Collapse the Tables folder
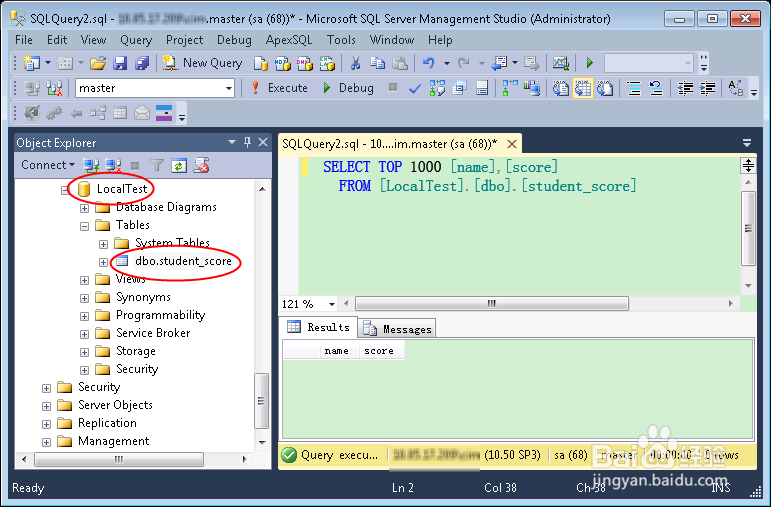 (85, 226)
